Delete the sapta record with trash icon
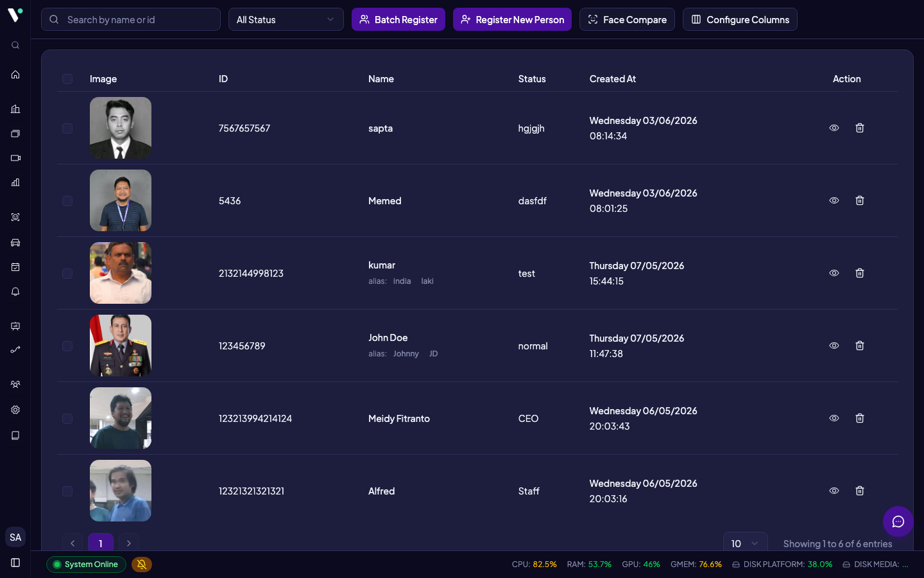This screenshot has width=924, height=578. click(860, 128)
